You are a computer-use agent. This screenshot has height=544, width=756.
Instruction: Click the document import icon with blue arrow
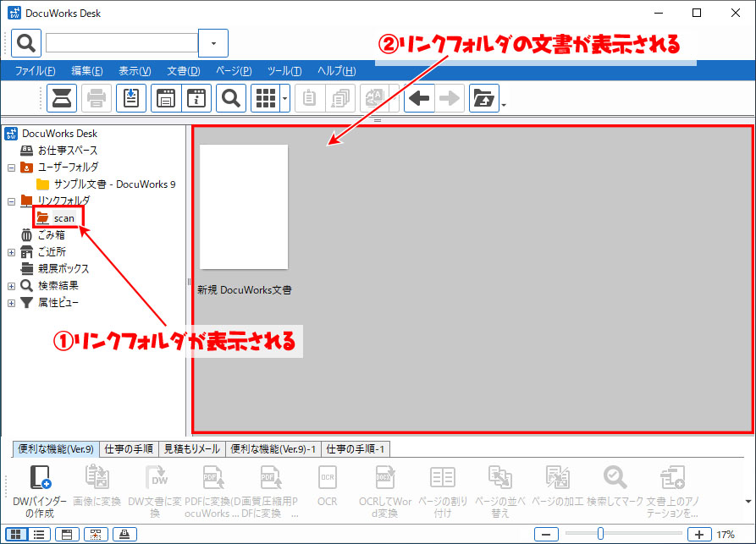[131, 98]
